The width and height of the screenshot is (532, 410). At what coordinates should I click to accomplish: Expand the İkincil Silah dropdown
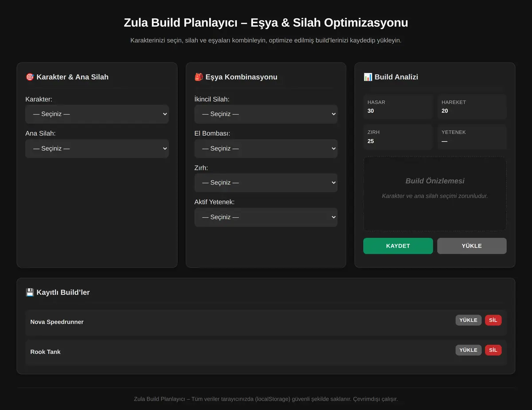click(x=266, y=114)
